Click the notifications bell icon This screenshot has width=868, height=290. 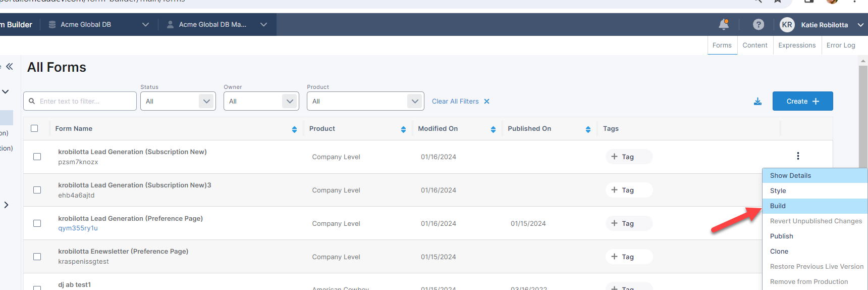(723, 24)
